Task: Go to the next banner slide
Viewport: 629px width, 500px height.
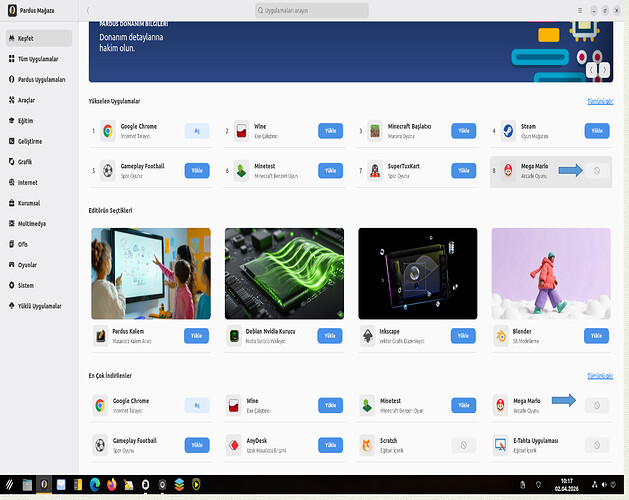Action: [603, 70]
